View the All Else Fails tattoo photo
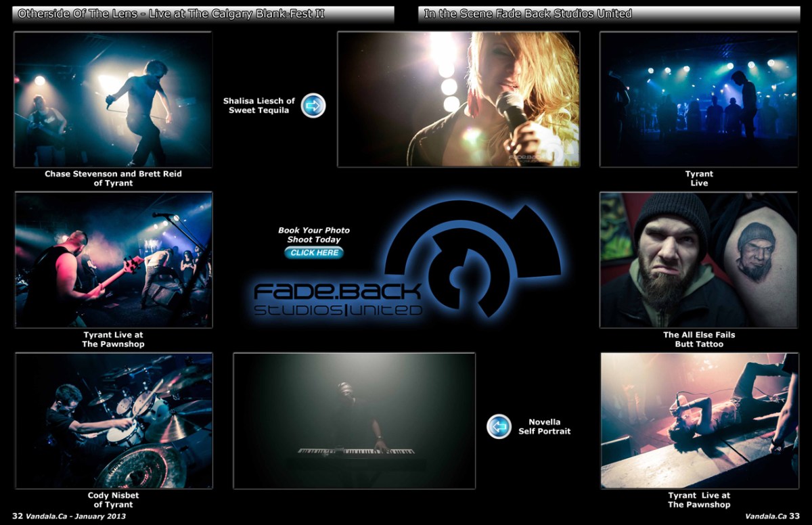Screen dimensions: 812x525 (x=698, y=260)
